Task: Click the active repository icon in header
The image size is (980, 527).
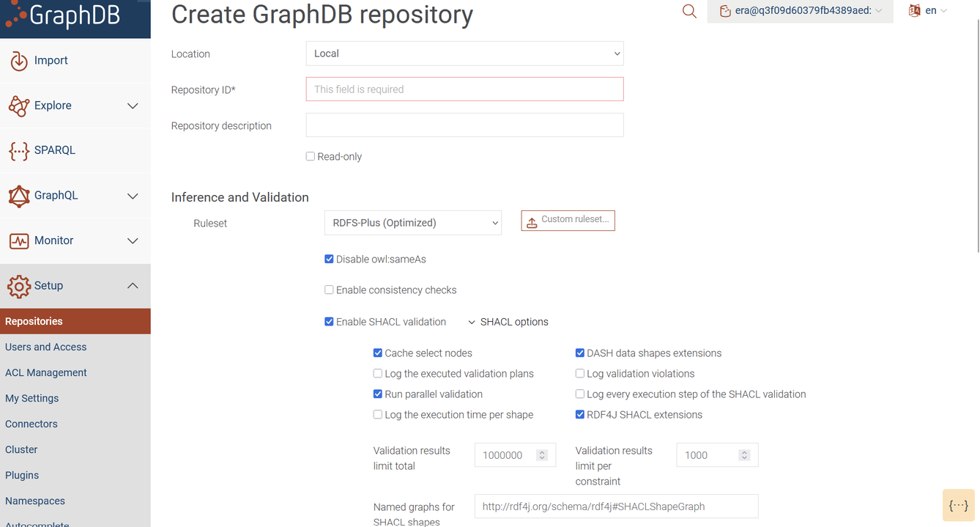Action: 725,11
